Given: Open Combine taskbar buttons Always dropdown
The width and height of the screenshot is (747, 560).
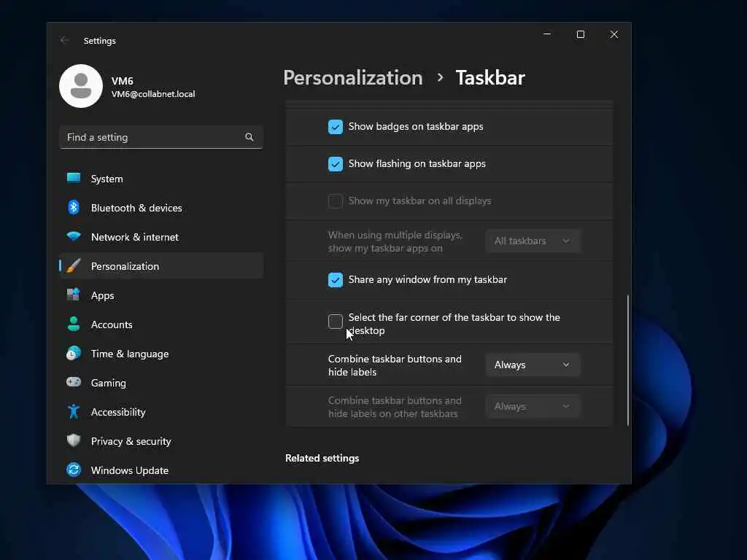Looking at the screenshot, I should (533, 365).
